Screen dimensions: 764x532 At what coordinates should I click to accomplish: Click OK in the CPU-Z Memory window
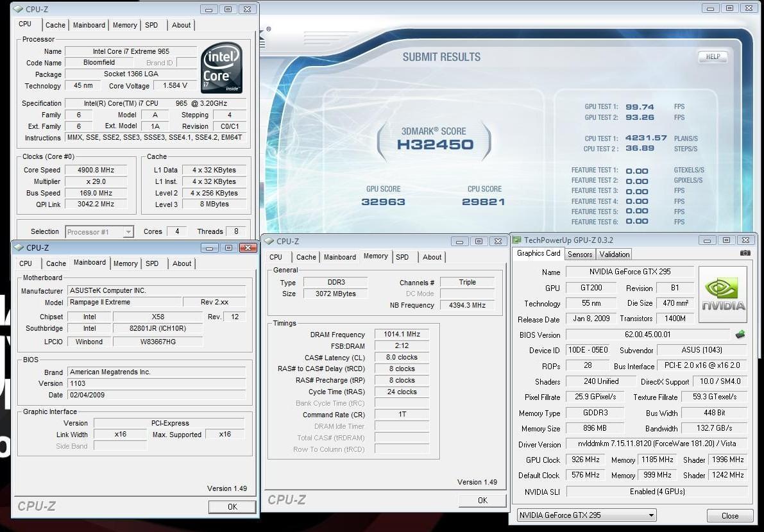pyautogui.click(x=482, y=501)
